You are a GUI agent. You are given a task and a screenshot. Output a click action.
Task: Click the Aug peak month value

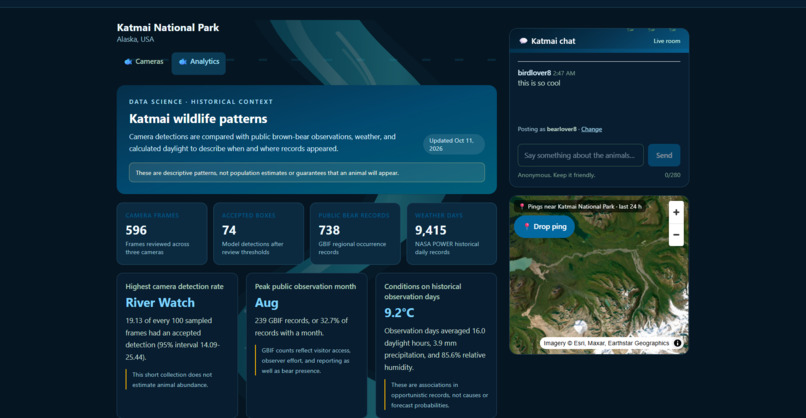(266, 303)
